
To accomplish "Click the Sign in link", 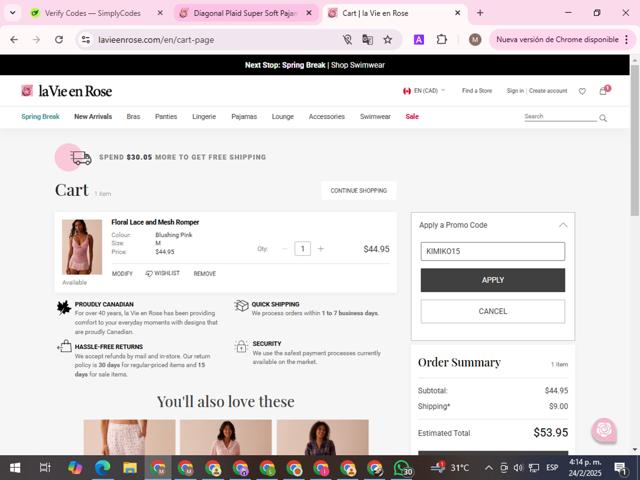I will pyautogui.click(x=515, y=91).
